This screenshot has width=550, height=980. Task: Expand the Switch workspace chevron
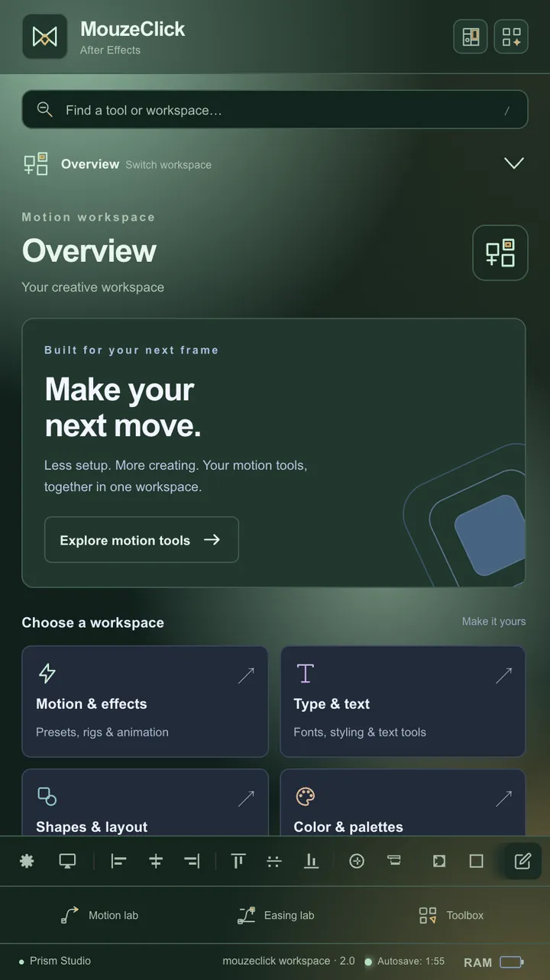pyautogui.click(x=514, y=163)
